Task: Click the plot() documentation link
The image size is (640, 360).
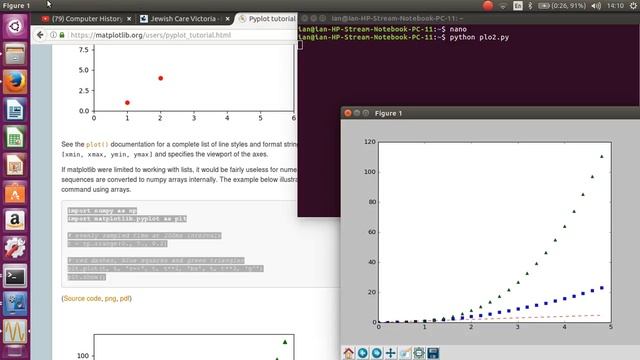Action: click(97, 144)
